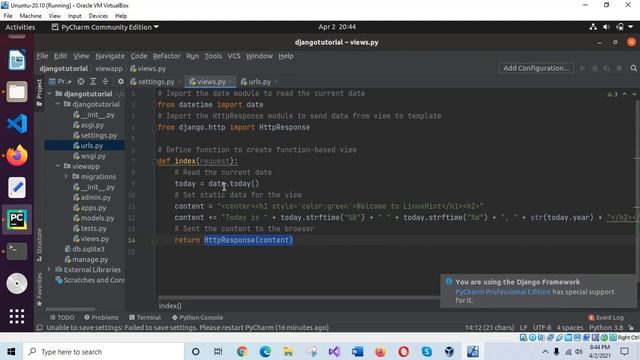
Task: Click the Windows search box
Action: [x=104, y=351]
